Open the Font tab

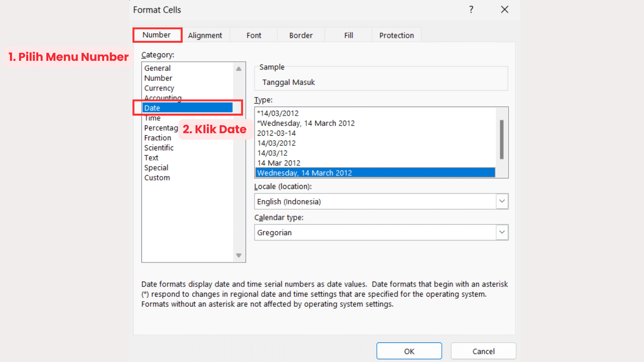click(x=254, y=35)
